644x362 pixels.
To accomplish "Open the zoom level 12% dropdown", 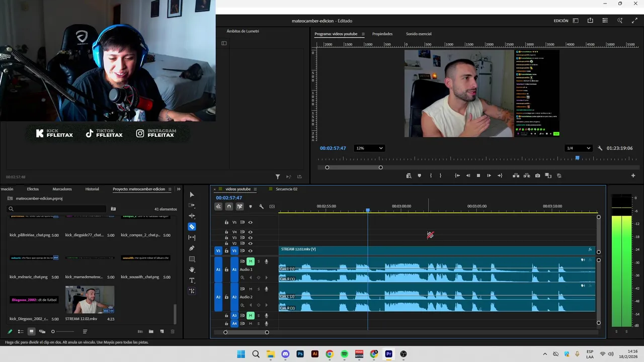I will point(369,148).
